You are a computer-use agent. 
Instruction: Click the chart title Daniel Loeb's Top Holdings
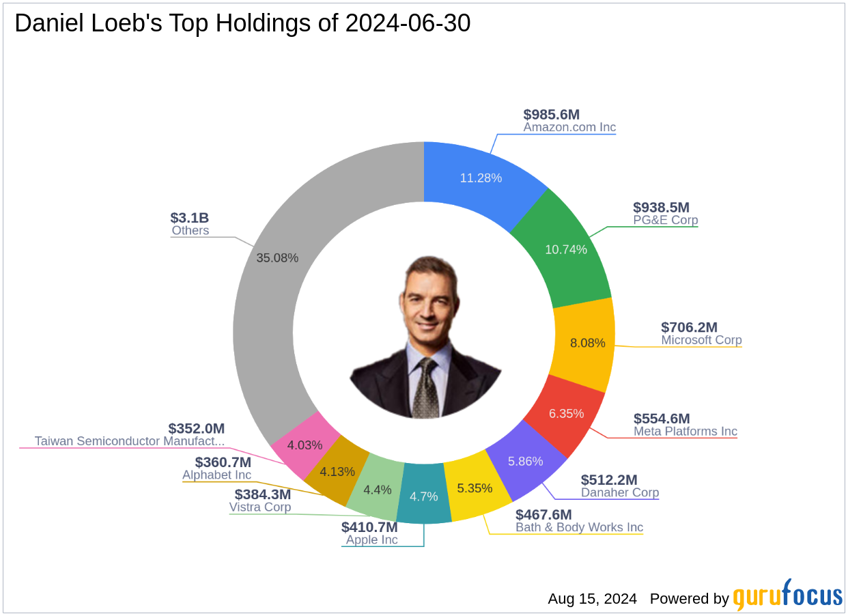point(242,23)
